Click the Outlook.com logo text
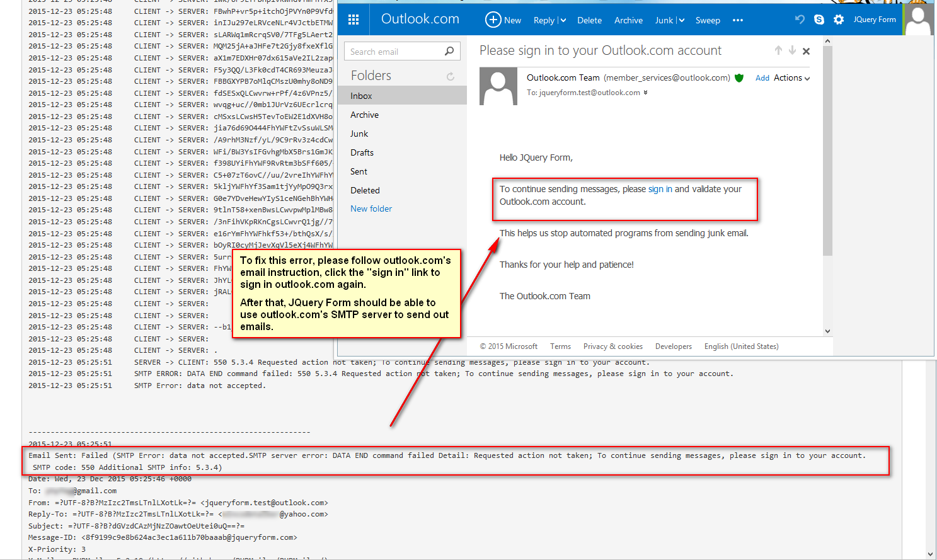The width and height of the screenshot is (937, 560). coord(420,19)
